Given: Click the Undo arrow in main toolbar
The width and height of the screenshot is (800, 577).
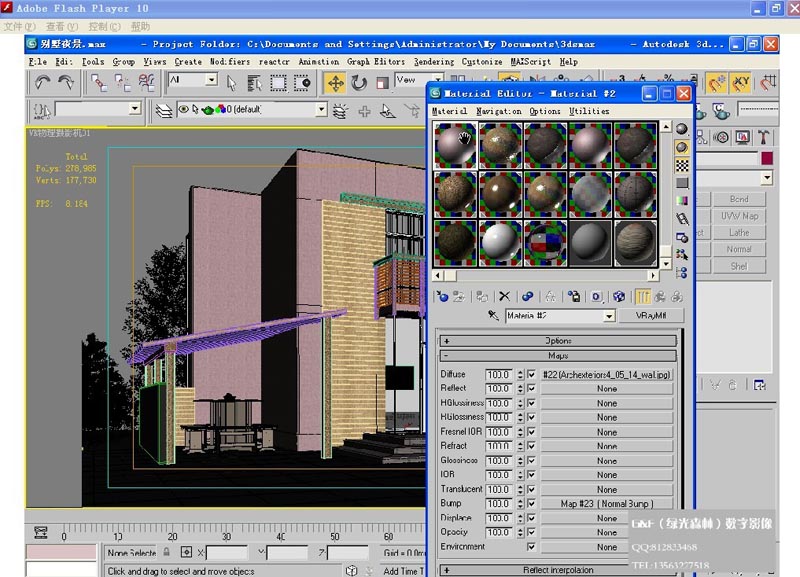Looking at the screenshot, I should 42,82.
